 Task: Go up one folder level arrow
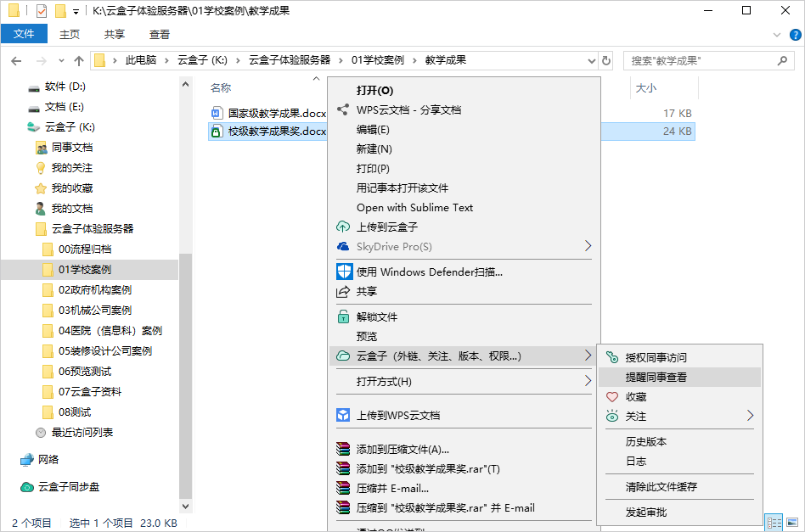79,61
